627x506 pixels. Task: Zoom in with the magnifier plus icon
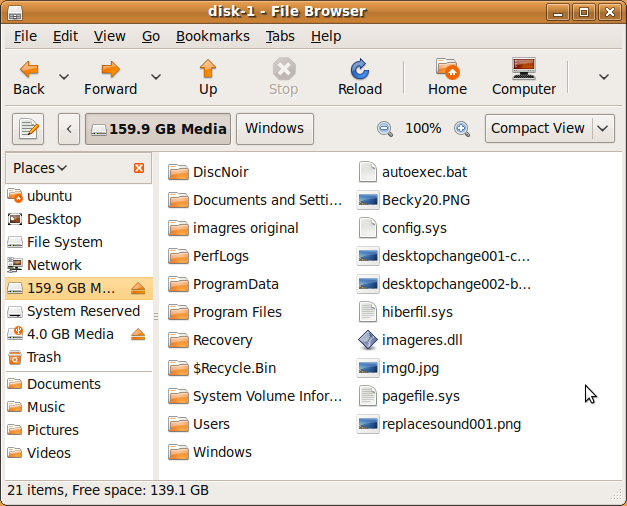(462, 129)
